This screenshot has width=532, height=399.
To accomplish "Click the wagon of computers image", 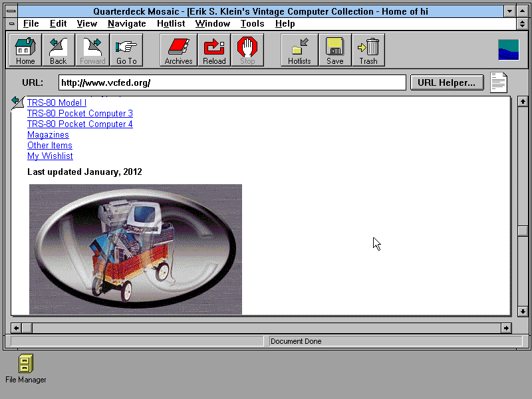I will click(x=136, y=249).
